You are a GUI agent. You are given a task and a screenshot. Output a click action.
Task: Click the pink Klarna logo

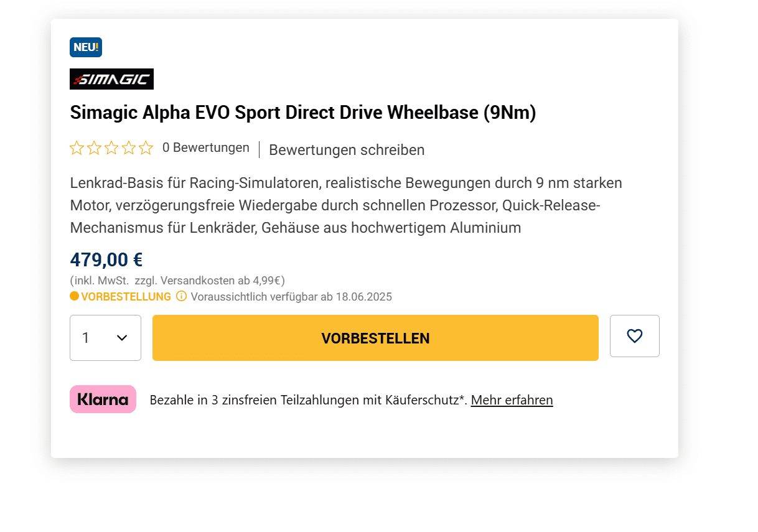[103, 399]
